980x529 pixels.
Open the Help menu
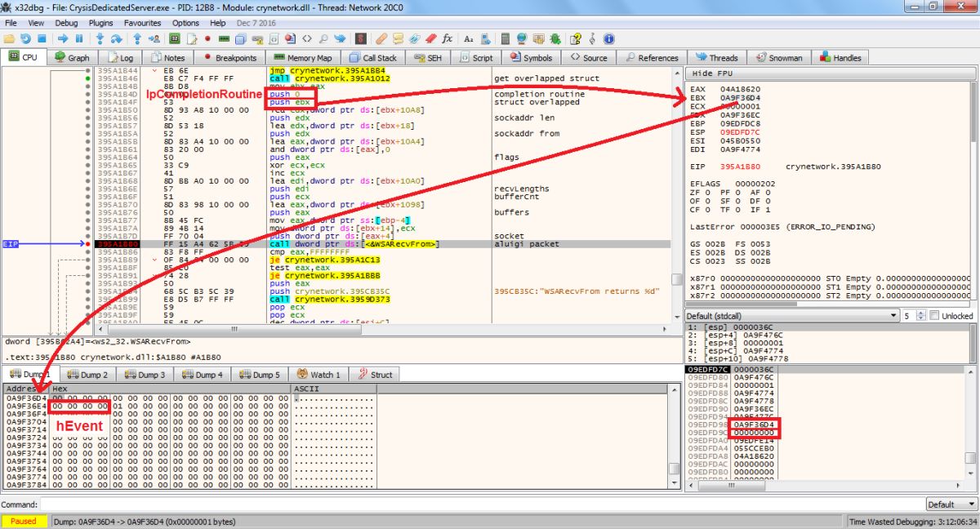tap(217, 23)
